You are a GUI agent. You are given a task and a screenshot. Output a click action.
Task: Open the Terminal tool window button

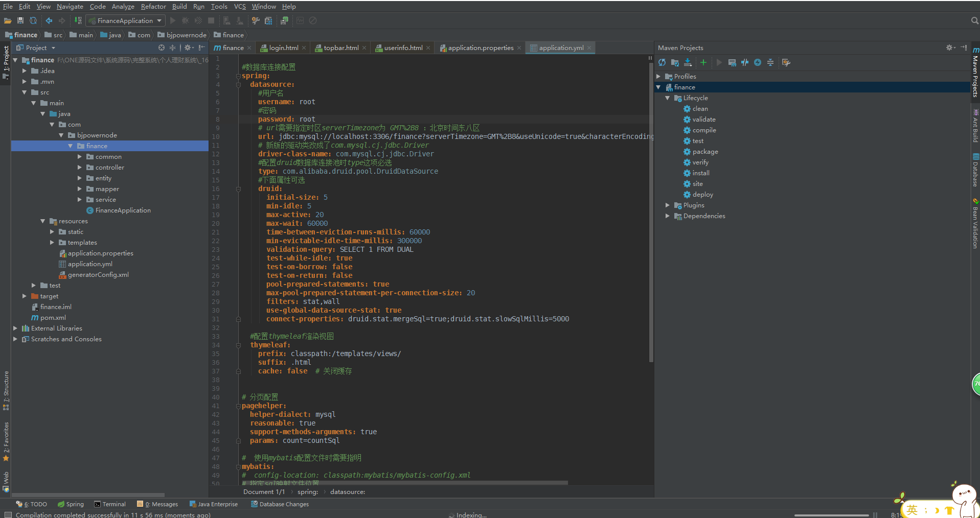coord(110,504)
